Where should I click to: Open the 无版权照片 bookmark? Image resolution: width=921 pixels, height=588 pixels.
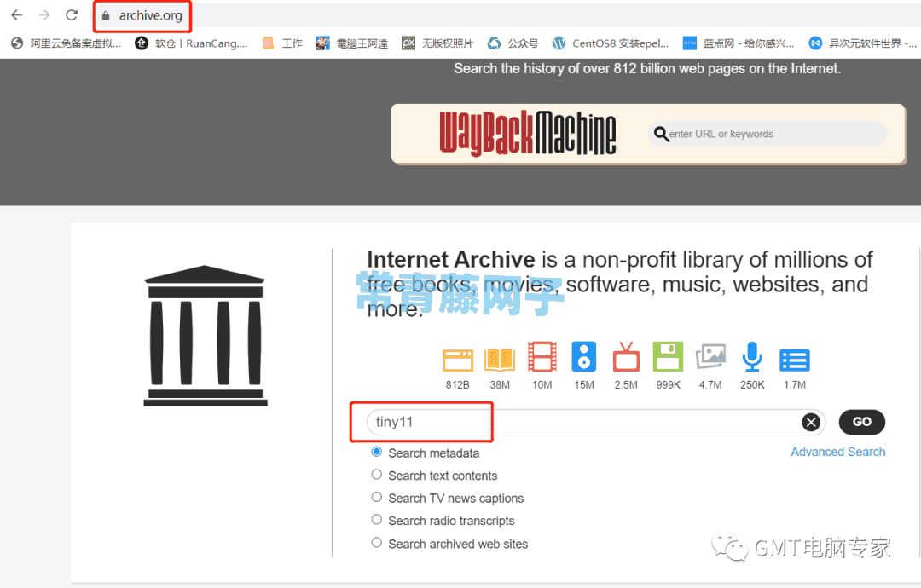[437, 43]
